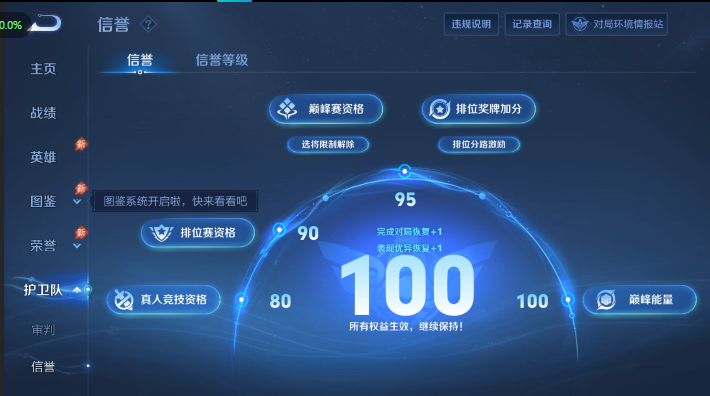
Task: Click the 新 badge next to 荣誉
Action: coord(81,232)
